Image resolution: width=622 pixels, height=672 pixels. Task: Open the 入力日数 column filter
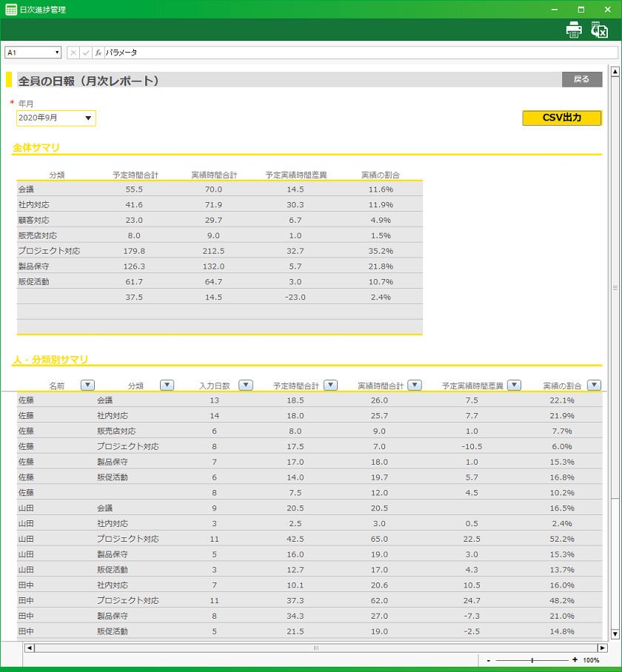click(246, 385)
